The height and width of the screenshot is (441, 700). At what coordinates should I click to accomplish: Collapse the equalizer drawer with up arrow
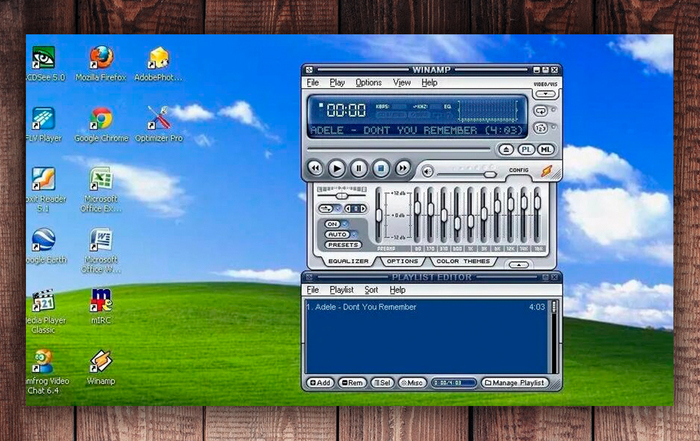pos(519,265)
